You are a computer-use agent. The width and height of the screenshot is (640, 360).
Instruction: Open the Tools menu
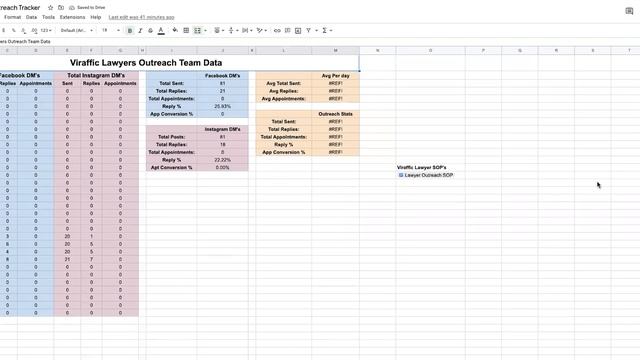click(x=48, y=17)
